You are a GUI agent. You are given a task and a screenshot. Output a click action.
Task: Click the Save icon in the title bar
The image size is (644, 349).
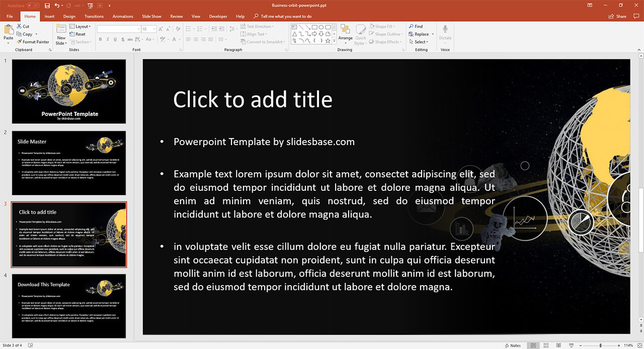tap(47, 6)
